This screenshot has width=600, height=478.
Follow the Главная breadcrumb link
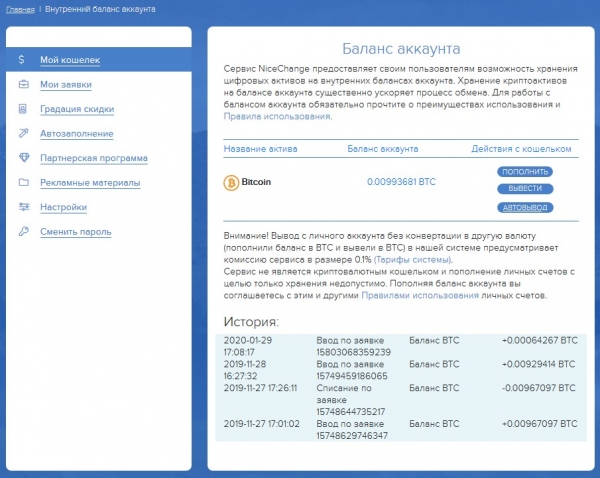[x=20, y=10]
